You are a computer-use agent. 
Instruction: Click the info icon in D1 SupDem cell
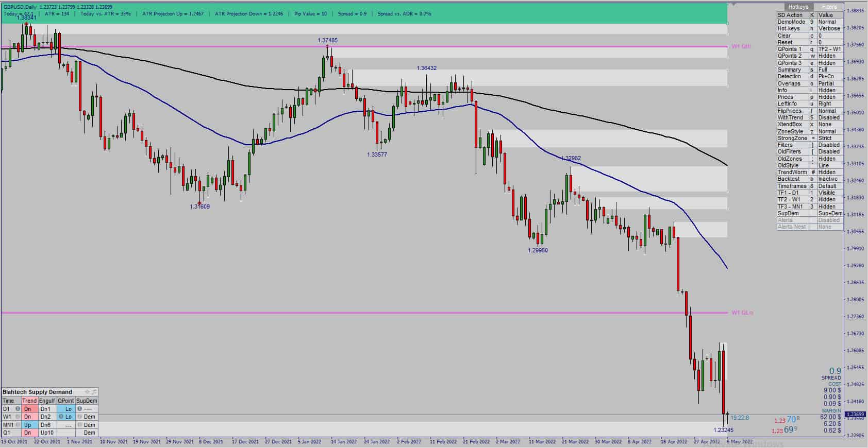80,409
